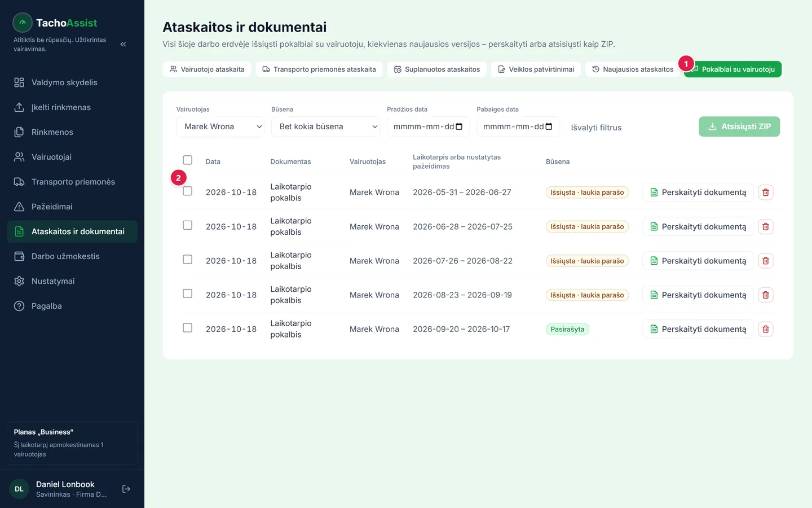Click Išvalyti filtrus link
Image resolution: width=812 pixels, height=508 pixels.
point(596,128)
